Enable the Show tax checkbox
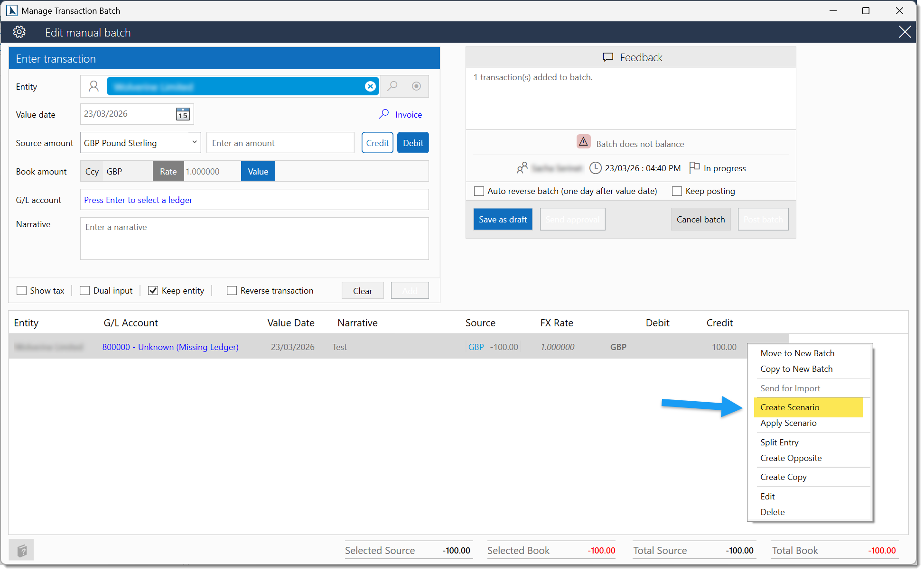Screen dimensions: 924x572 pos(22,291)
